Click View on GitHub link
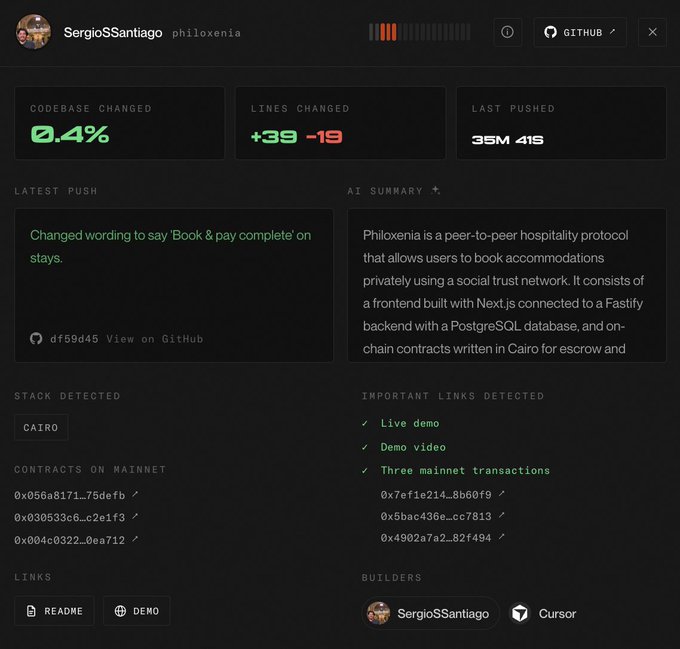The image size is (680, 649). [x=155, y=339]
